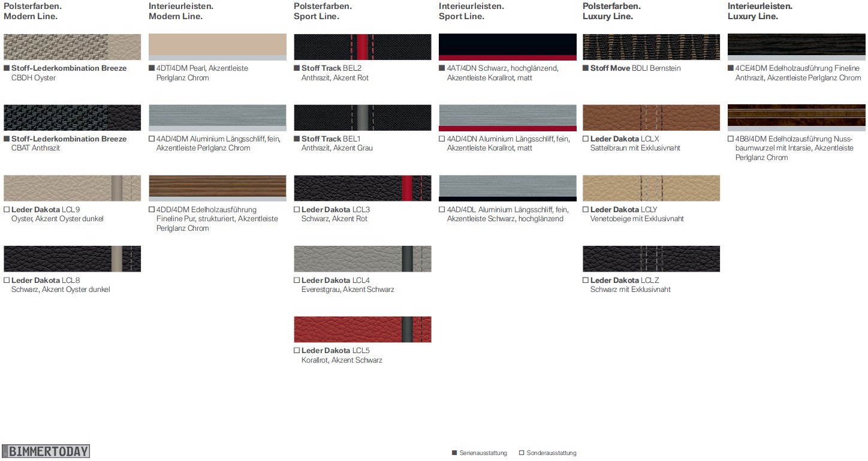Select the Fineline Pur wood trim swatch

(x=217, y=188)
